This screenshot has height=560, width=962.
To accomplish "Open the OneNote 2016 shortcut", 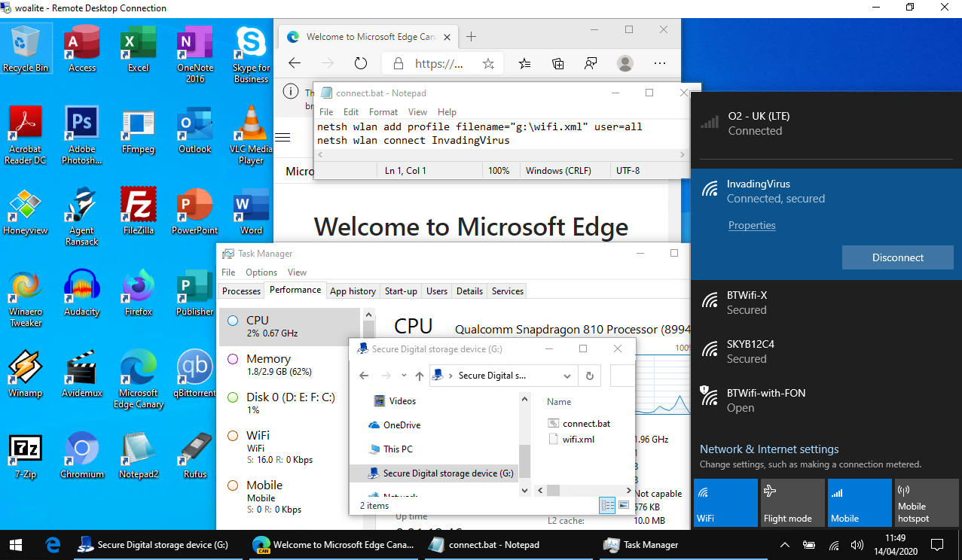I will 195,53.
